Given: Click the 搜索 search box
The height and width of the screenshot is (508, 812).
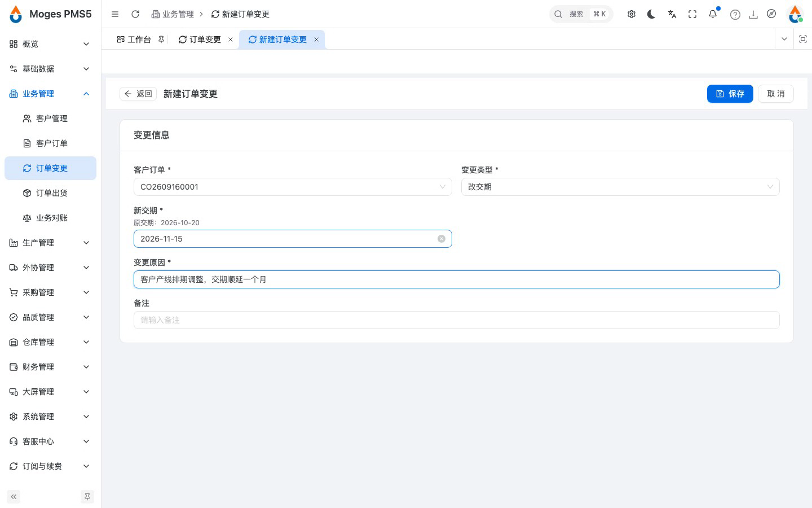Looking at the screenshot, I should (581, 14).
